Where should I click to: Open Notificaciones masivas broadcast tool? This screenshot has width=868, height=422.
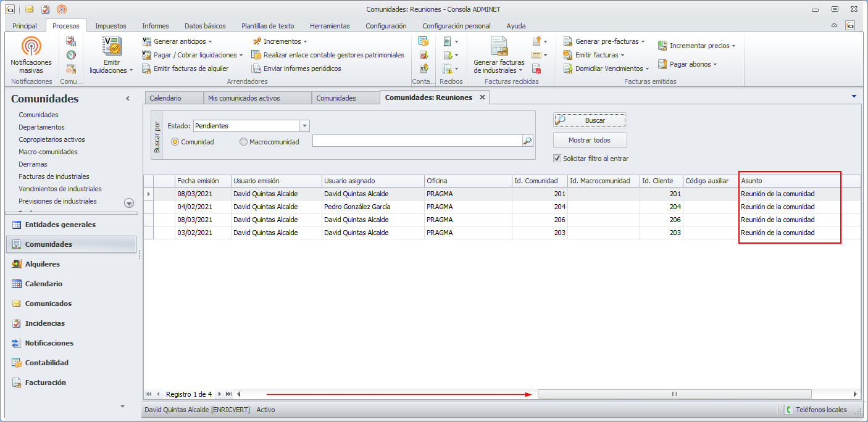pyautogui.click(x=31, y=56)
